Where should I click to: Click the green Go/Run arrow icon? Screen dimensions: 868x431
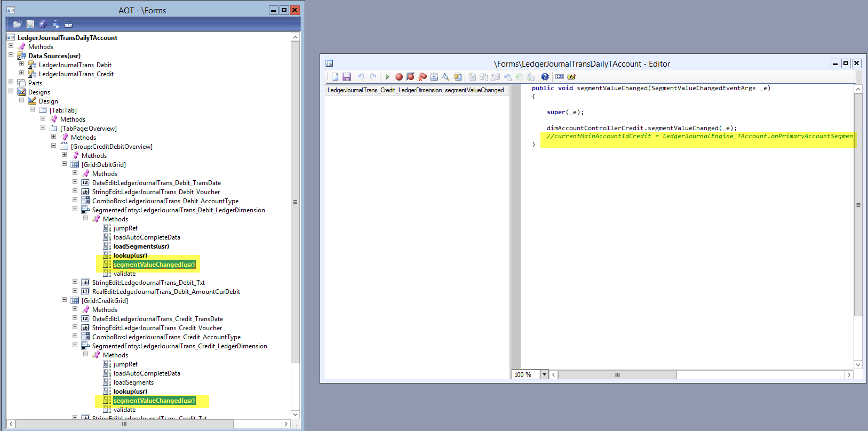(387, 77)
